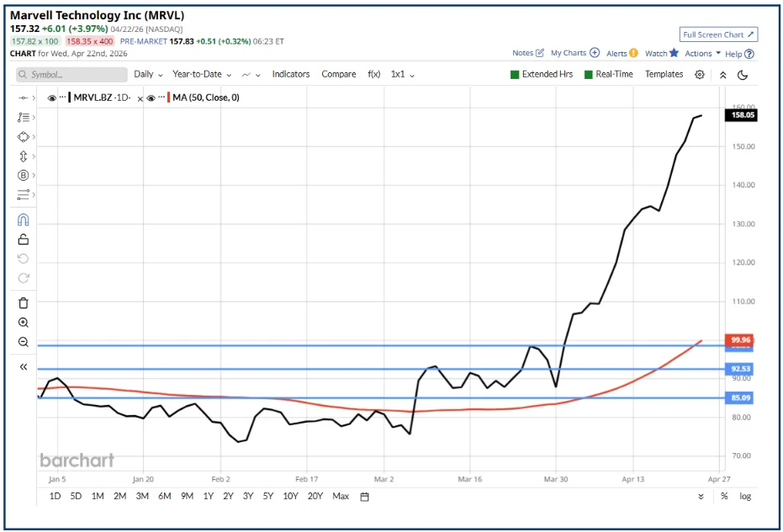Expand the line tool submenu arrow

coord(34,97)
